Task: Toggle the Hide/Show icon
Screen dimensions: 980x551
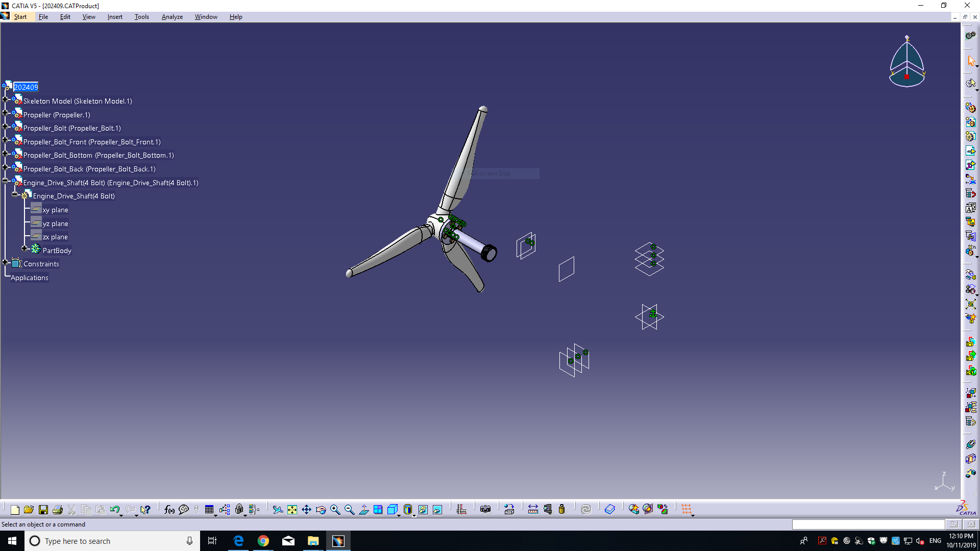Action: 423,509
